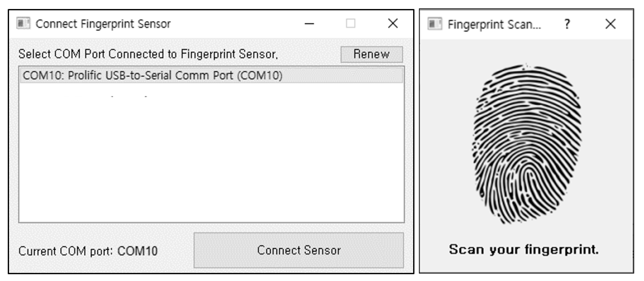644x281 pixels.
Task: Click blank title bar space left of minimize
Action: click(x=237, y=24)
